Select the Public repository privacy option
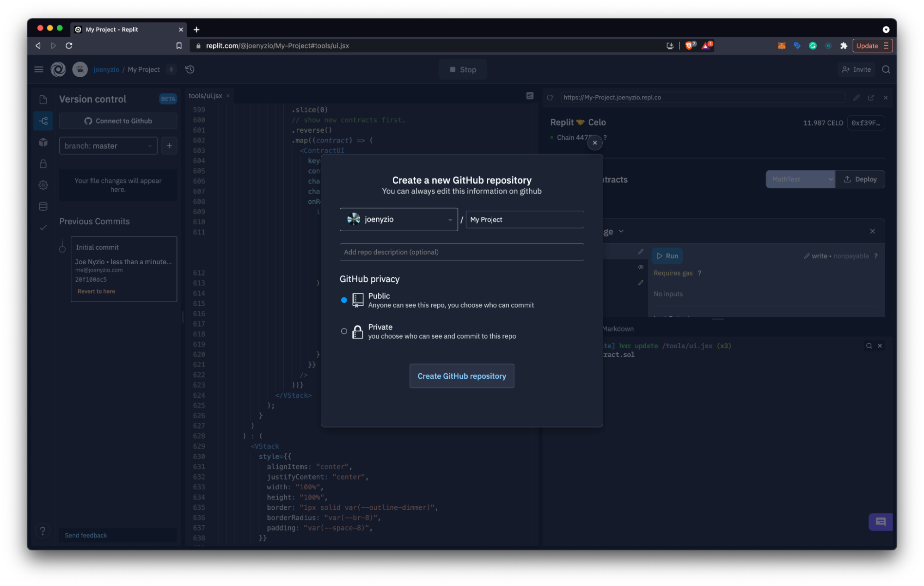 [343, 300]
